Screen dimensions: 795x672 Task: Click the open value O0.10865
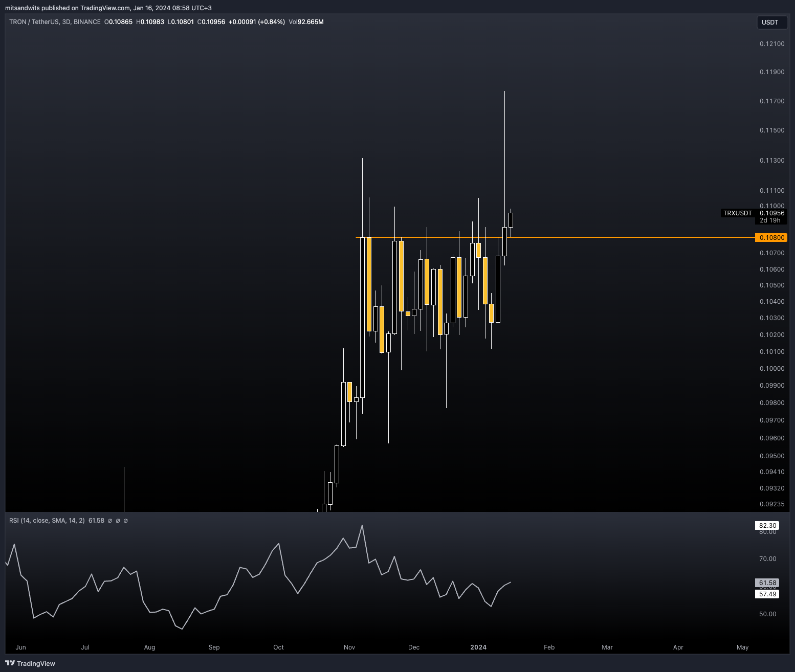(x=118, y=22)
